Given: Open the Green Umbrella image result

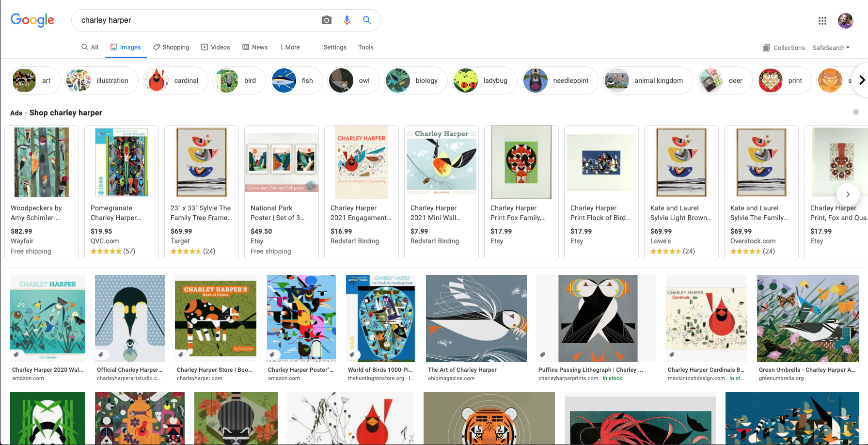Looking at the screenshot, I should click(808, 318).
